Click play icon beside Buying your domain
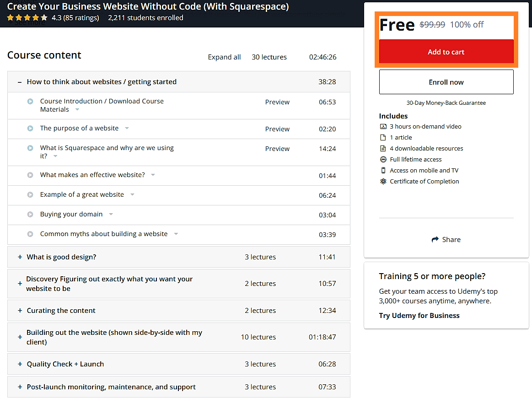Viewport: 532px width, 409px height. pyautogui.click(x=30, y=215)
